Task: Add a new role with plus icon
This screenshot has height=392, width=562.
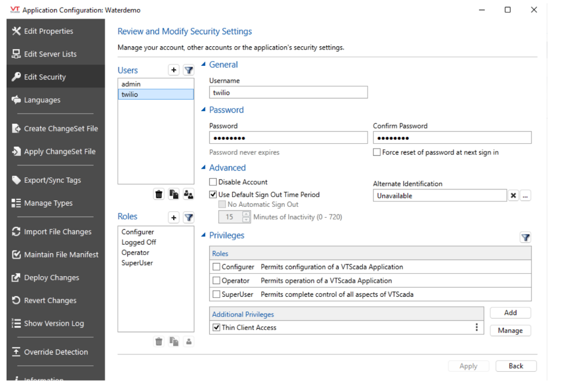Action: [x=174, y=218]
